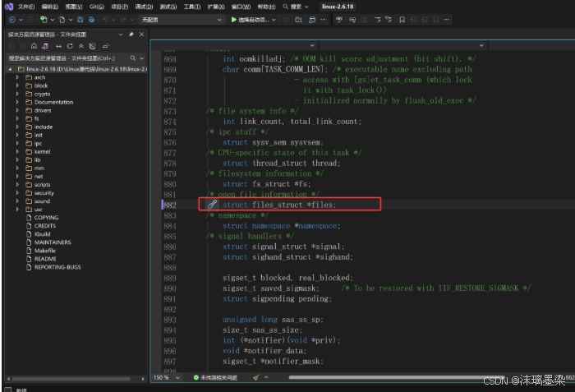Click the Visual Studio logo icon
The image size is (575, 392).
9,7
